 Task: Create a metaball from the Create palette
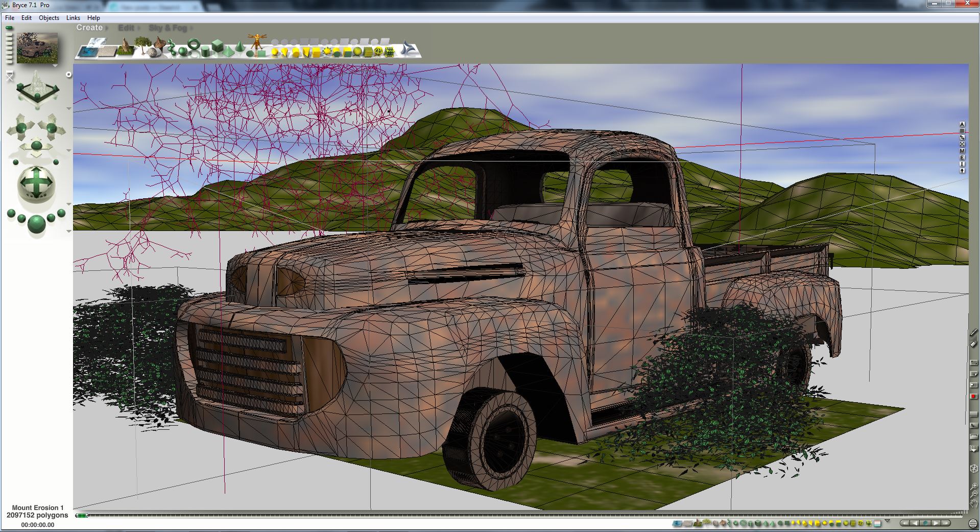[x=172, y=48]
